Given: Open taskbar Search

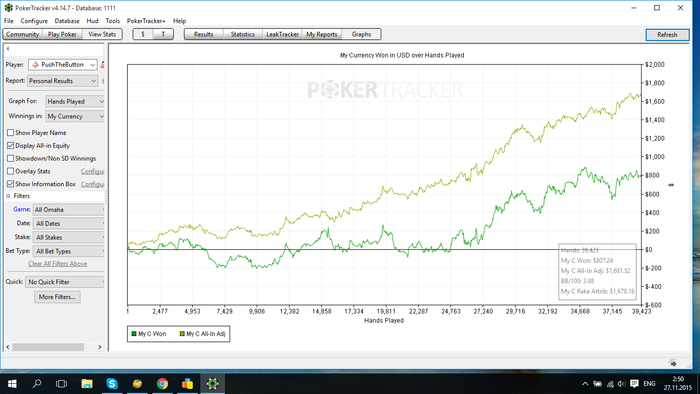Looking at the screenshot, I should tap(37, 384).
